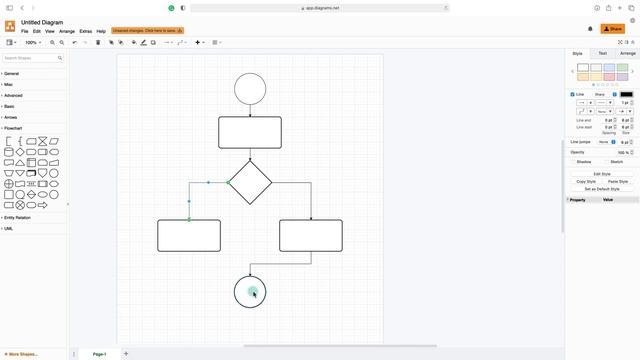
Task: Toggle the Line jumps checkbox
Action: [613, 142]
